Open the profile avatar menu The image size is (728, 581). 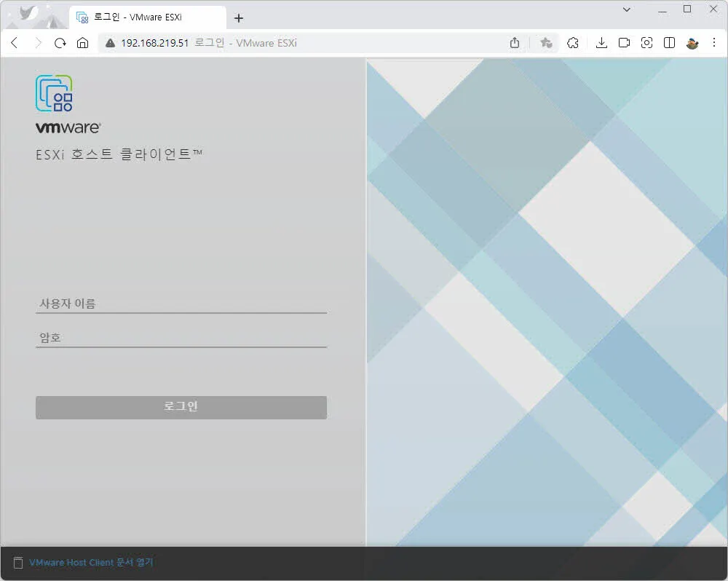pyautogui.click(x=692, y=43)
